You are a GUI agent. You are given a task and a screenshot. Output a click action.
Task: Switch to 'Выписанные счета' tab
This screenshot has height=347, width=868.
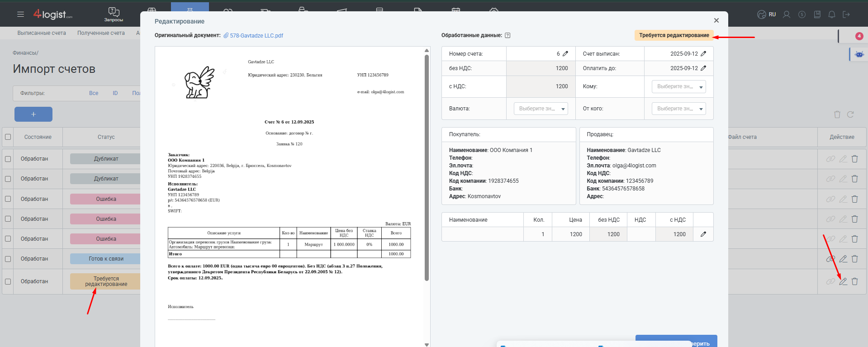click(42, 33)
